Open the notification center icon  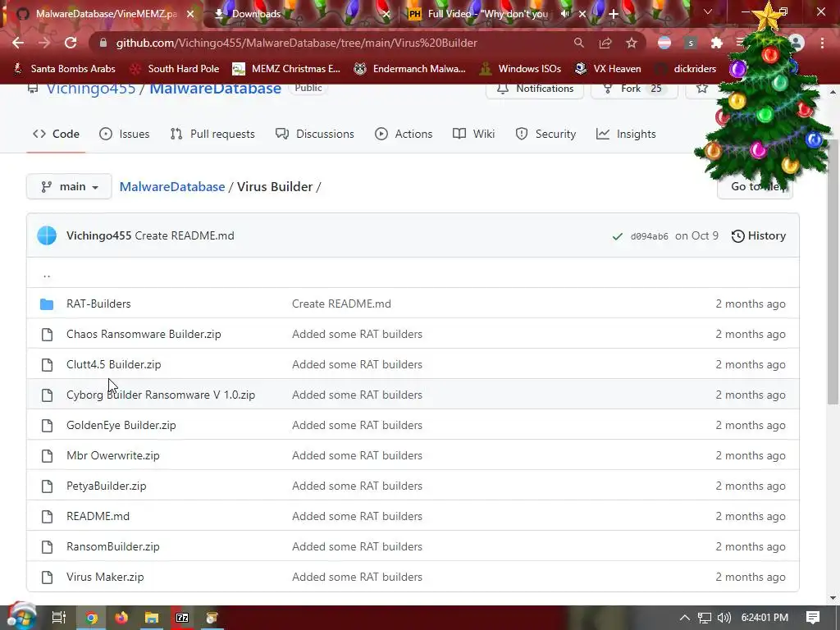[813, 618]
